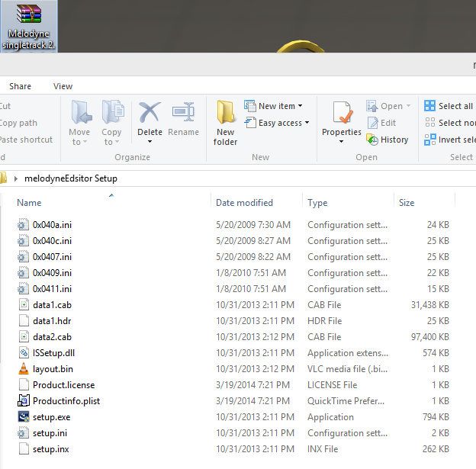Image resolution: width=476 pixels, height=469 pixels.
Task: Click the Rename icon in Organize group
Action: click(183, 111)
